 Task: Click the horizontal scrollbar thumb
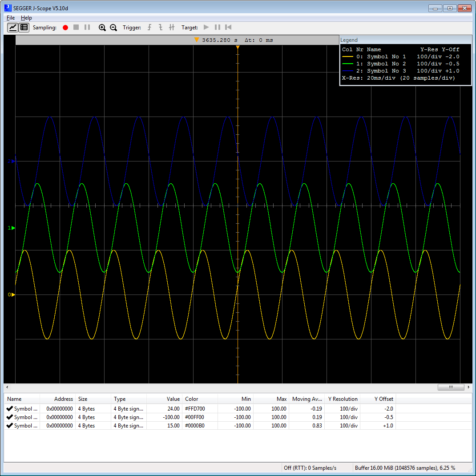tap(451, 387)
